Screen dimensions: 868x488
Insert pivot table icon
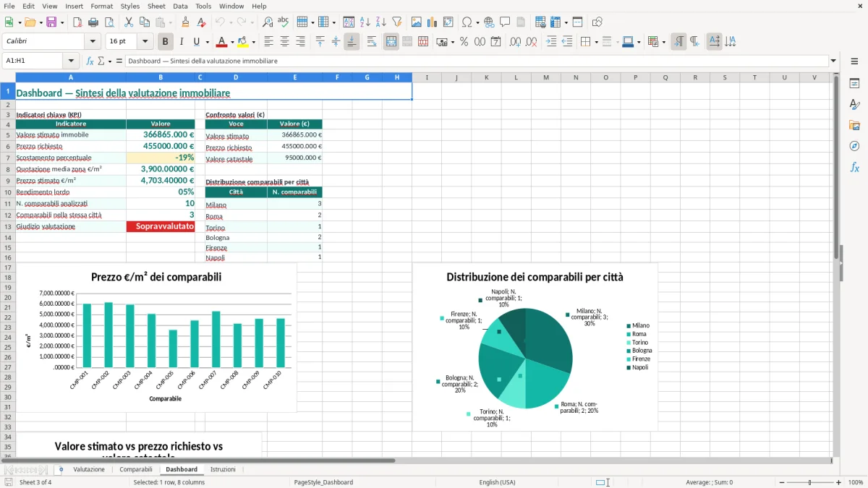tap(448, 22)
